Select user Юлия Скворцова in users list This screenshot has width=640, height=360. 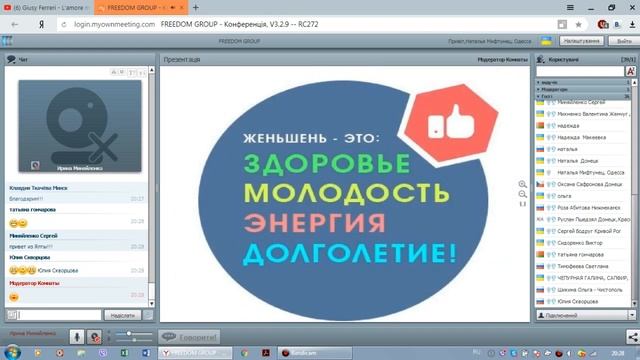click(x=582, y=302)
